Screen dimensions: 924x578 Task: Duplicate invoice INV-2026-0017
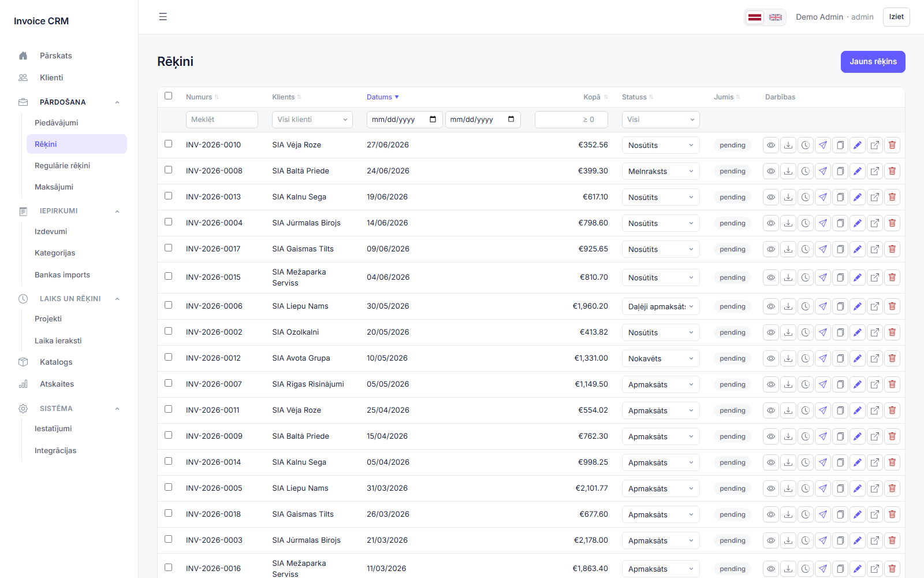tap(840, 249)
